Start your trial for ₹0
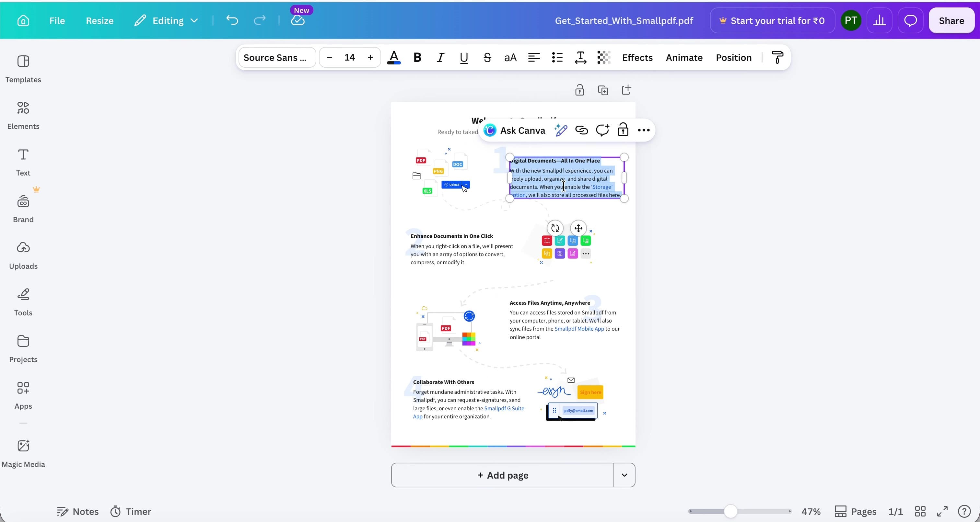The width and height of the screenshot is (980, 522). [x=772, y=20]
